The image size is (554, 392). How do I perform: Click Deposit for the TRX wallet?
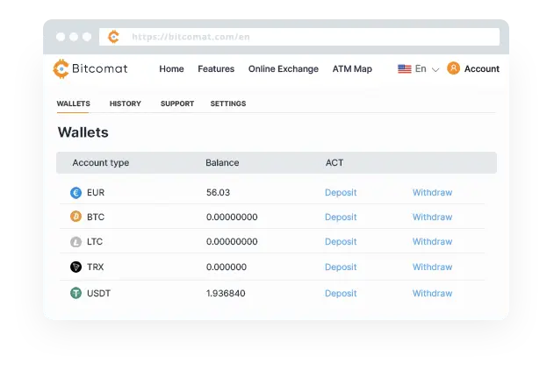(x=341, y=267)
